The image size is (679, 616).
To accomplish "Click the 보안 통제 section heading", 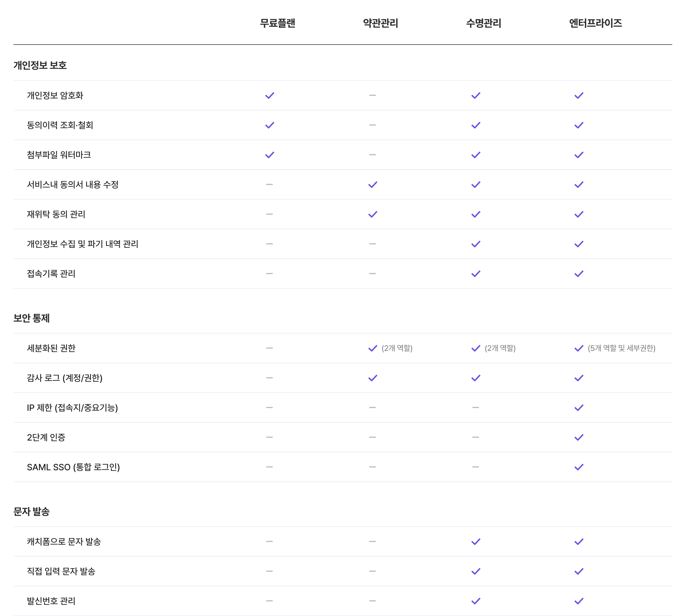I will 32,318.
